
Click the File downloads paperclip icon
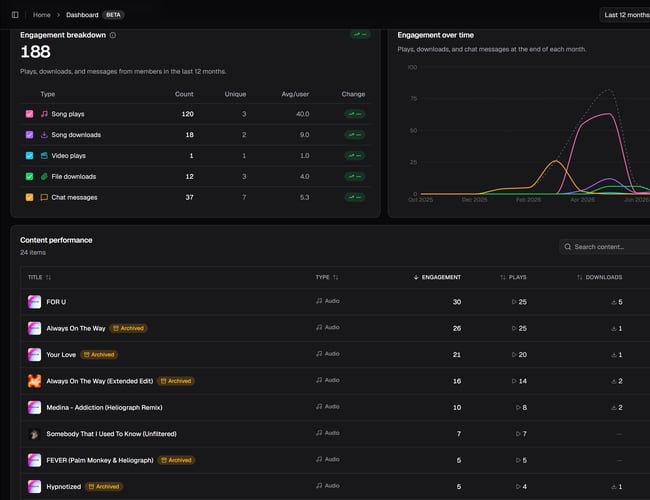(x=44, y=177)
